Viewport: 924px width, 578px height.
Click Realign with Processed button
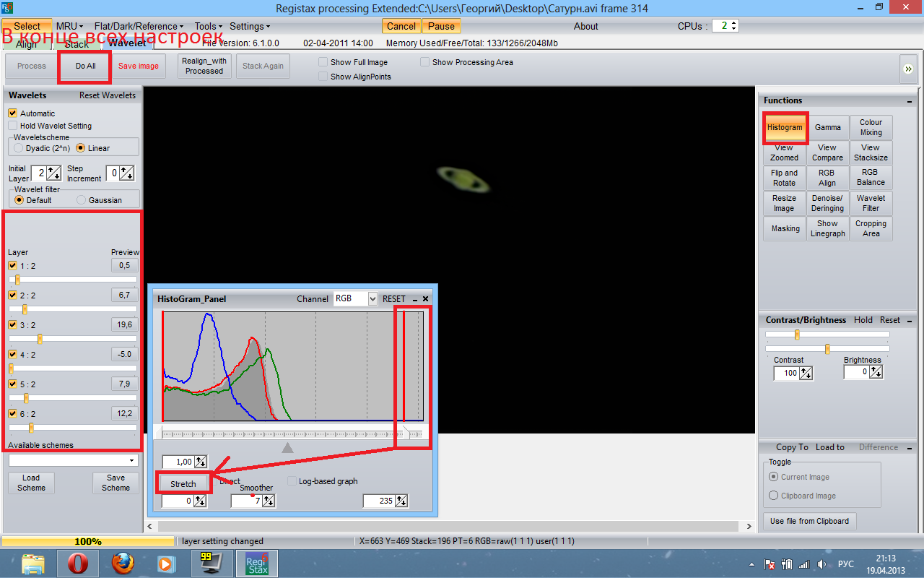204,66
